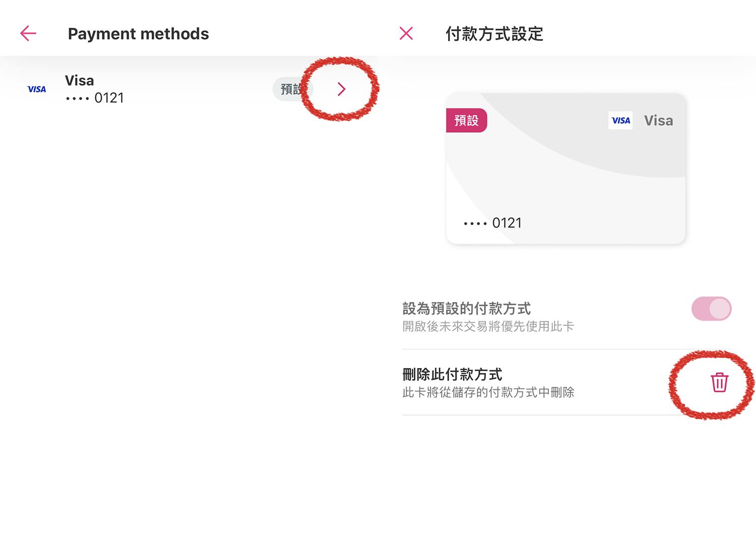Screen dimensions: 756x543
Task: Click the 刪除此付款方式 label
Action: [x=452, y=374]
